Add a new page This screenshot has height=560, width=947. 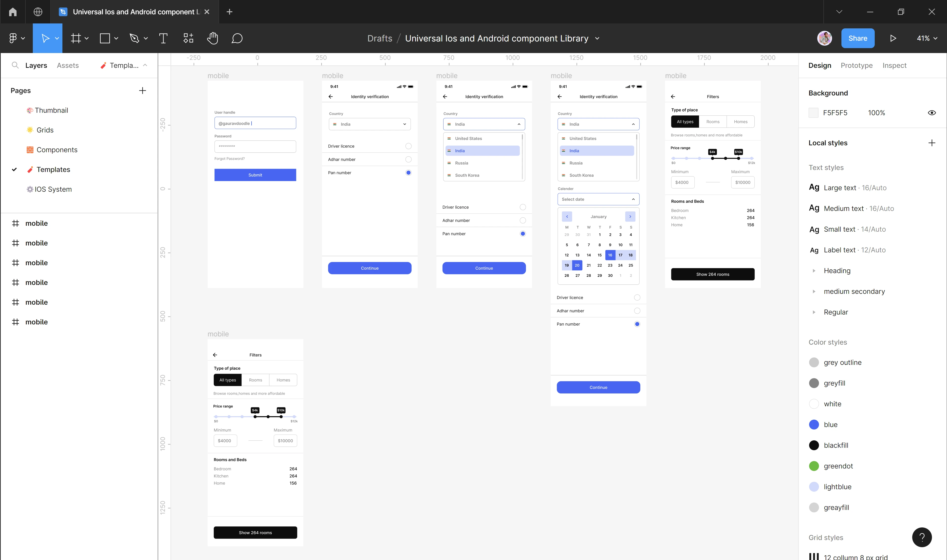point(143,91)
